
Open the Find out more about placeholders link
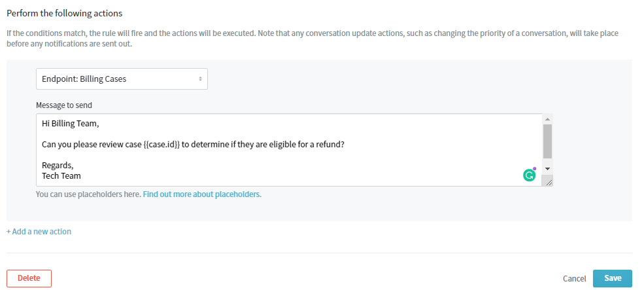click(x=202, y=194)
